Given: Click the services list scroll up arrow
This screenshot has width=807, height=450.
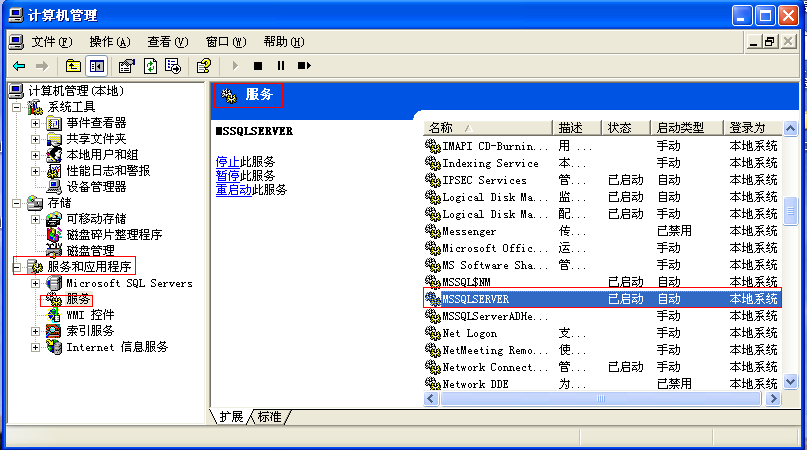Looking at the screenshot, I should (x=791, y=128).
